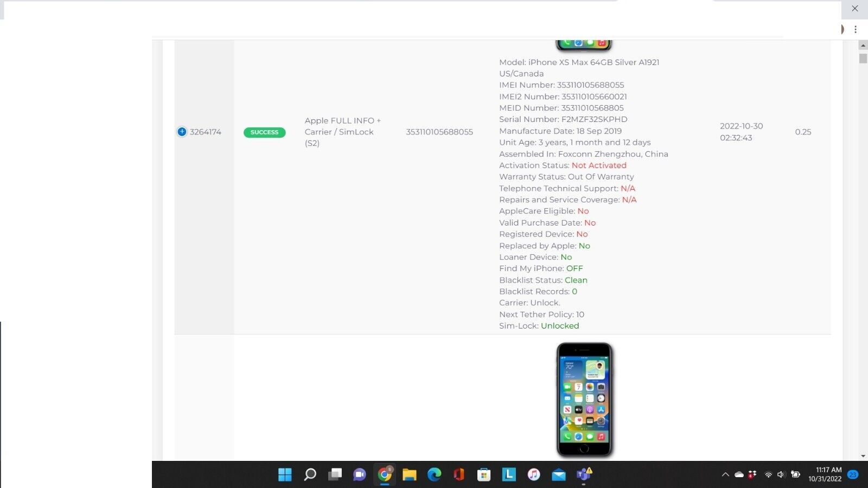Click the Unit Age line

click(x=575, y=142)
